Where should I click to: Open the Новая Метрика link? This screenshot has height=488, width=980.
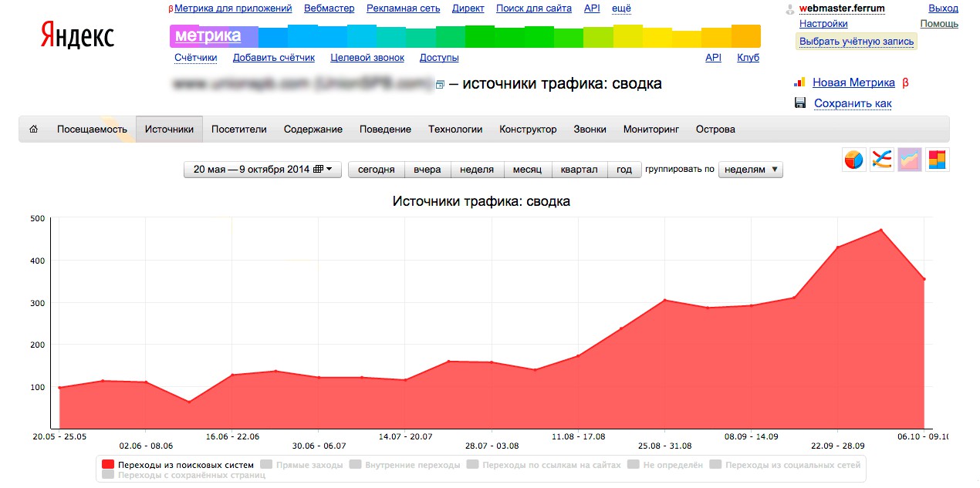(853, 82)
